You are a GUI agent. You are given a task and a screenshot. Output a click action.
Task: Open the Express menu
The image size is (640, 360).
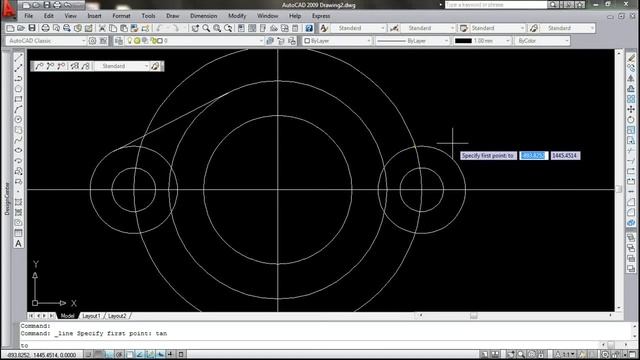(x=321, y=16)
